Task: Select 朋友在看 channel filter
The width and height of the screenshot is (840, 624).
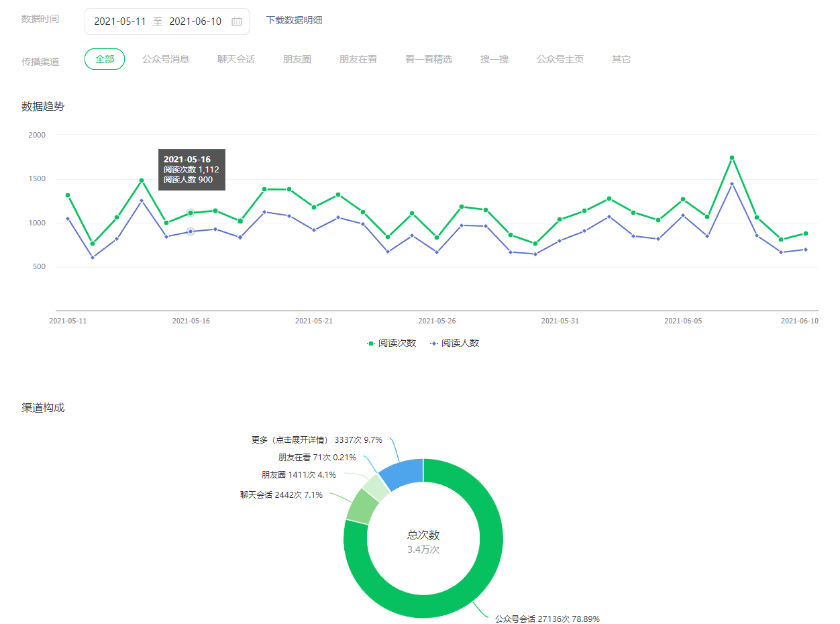Action: (358, 59)
